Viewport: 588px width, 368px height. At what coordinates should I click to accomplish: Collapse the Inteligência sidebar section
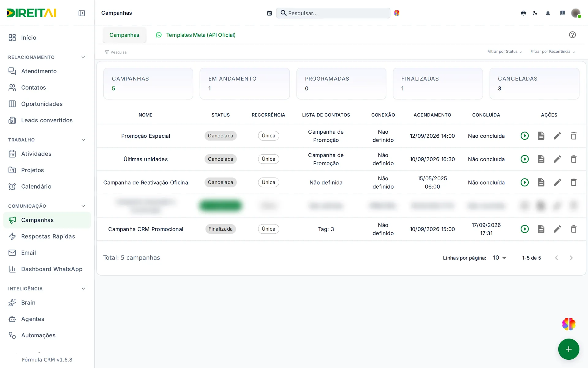point(83,289)
